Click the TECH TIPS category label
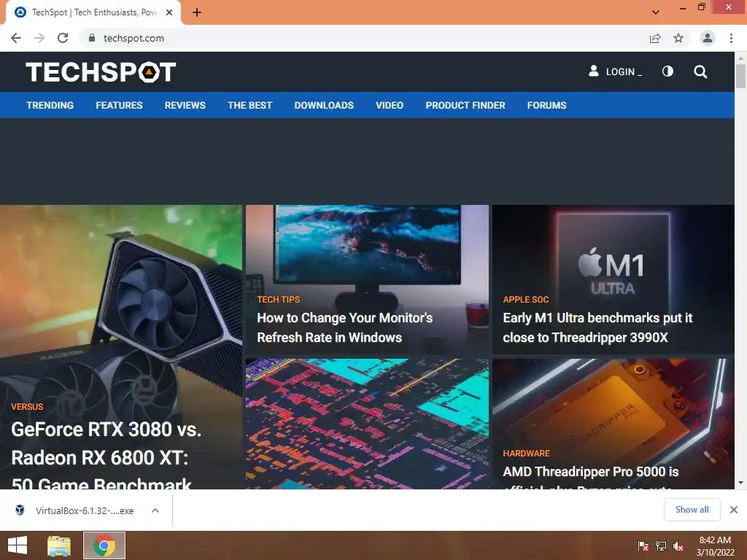747x560 pixels. coord(278,299)
